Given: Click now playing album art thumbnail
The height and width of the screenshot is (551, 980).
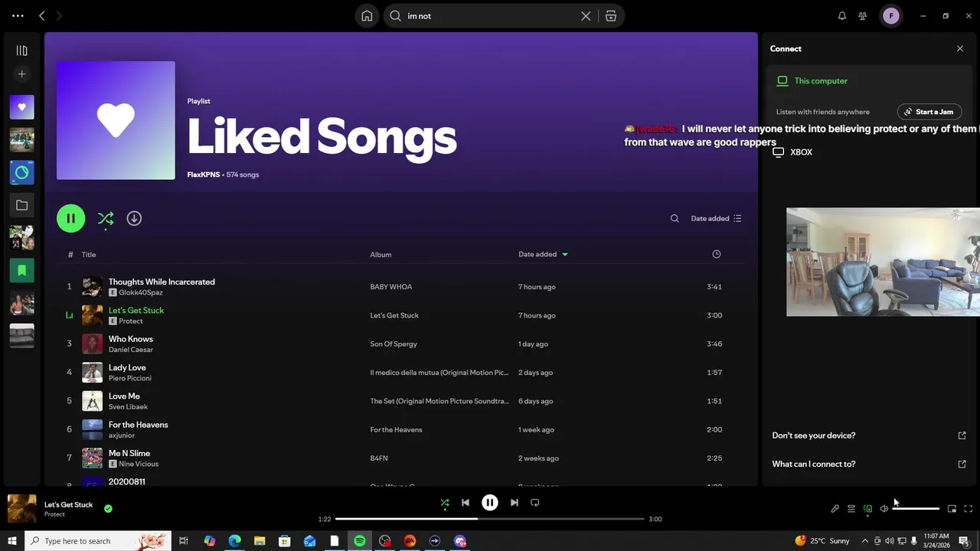Looking at the screenshot, I should tap(21, 509).
